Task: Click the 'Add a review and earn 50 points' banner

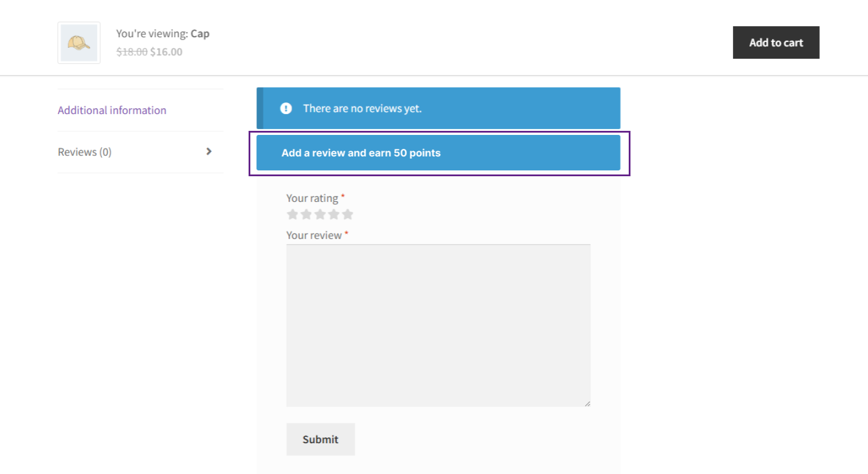Action: 361,153
